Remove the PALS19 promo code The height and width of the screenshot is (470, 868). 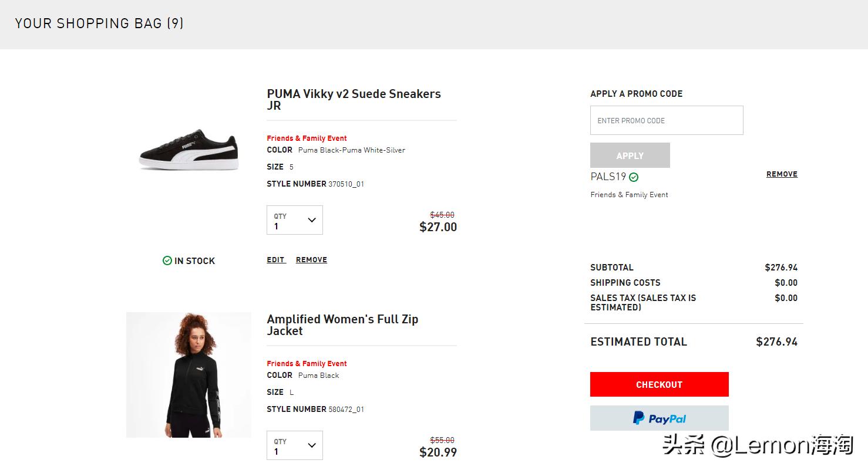pyautogui.click(x=782, y=174)
